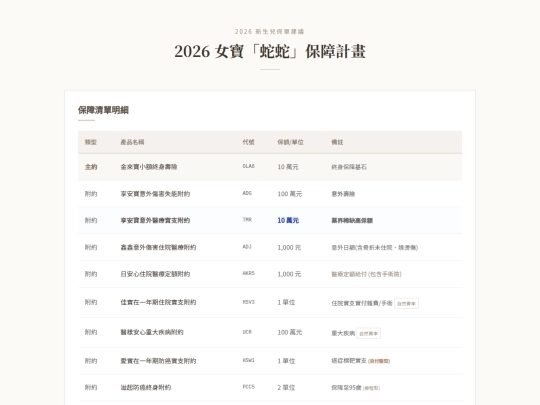Click the note starting with 意外日額
The height and width of the screenshot is (405, 540).
tap(375, 248)
